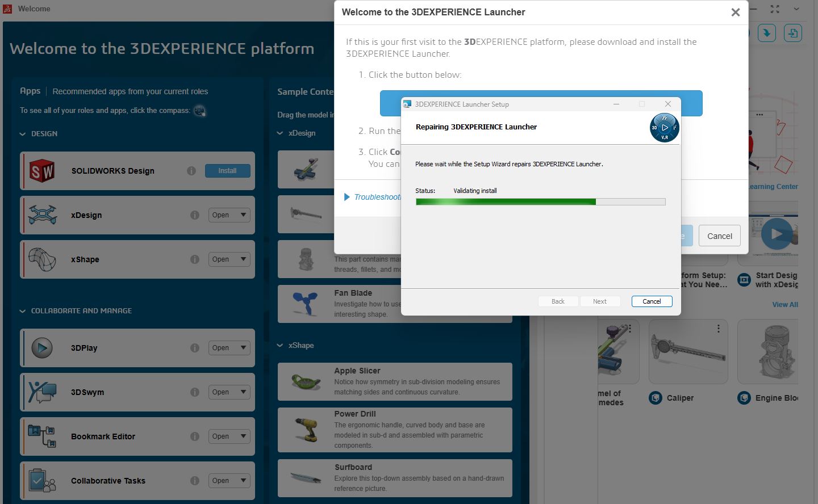This screenshot has width=818, height=504.
Task: Show info for Collaborative Tasks
Action: (195, 481)
